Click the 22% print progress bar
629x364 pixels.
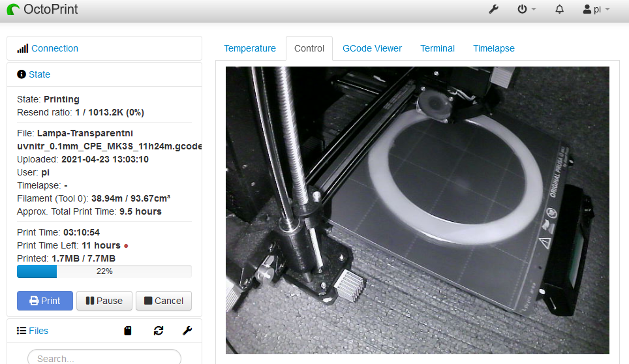point(104,271)
